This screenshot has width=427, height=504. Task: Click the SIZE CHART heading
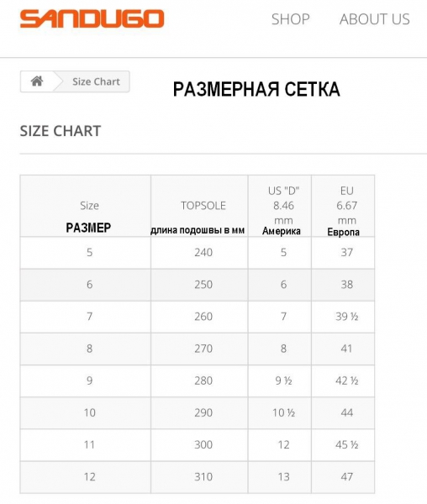coord(61,131)
